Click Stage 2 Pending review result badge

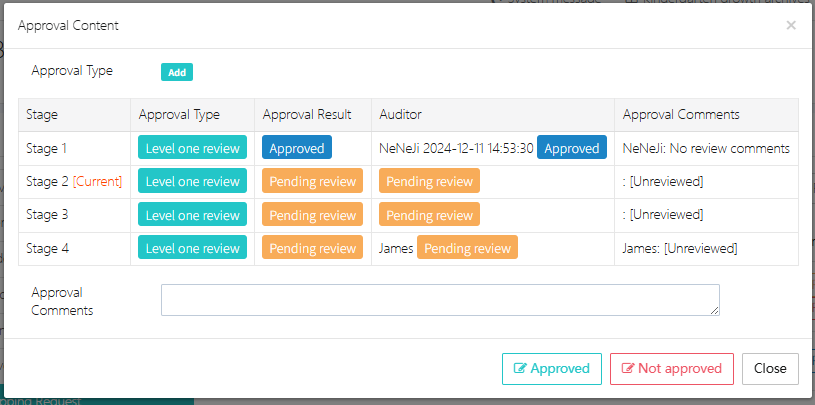point(312,181)
